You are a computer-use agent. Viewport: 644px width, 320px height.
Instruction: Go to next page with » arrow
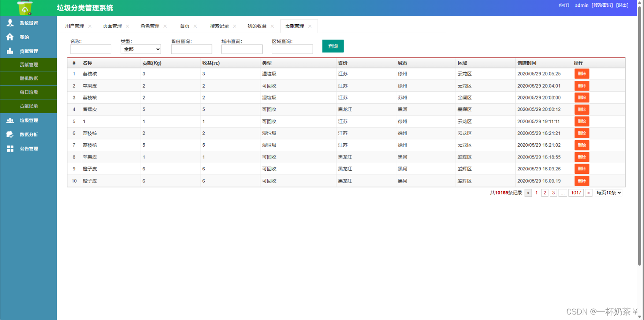(x=589, y=193)
